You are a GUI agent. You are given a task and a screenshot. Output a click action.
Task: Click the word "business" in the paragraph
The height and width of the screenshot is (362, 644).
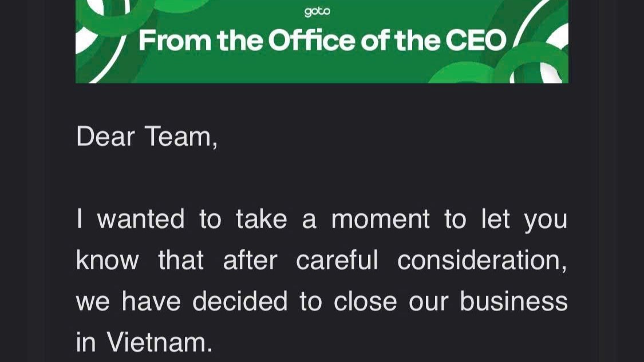coord(513,301)
